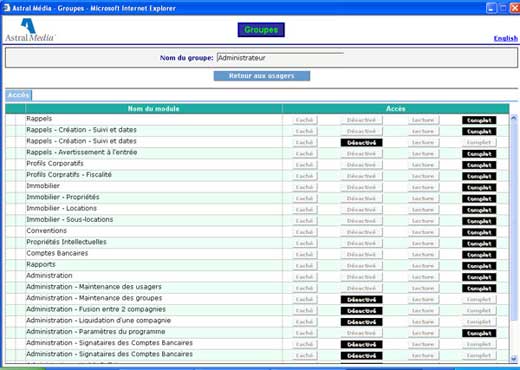The height and width of the screenshot is (370, 520).
Task: Set Rapports access to Lecture
Action: click(x=423, y=266)
